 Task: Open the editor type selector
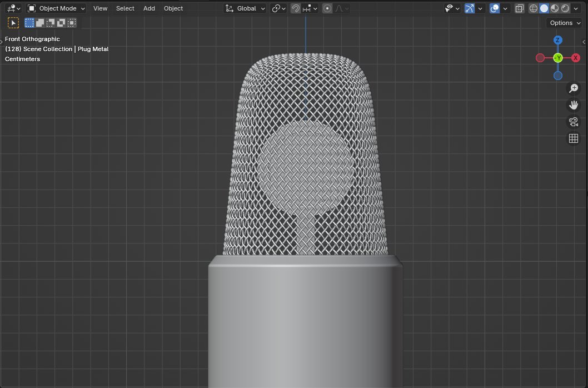(x=13, y=8)
